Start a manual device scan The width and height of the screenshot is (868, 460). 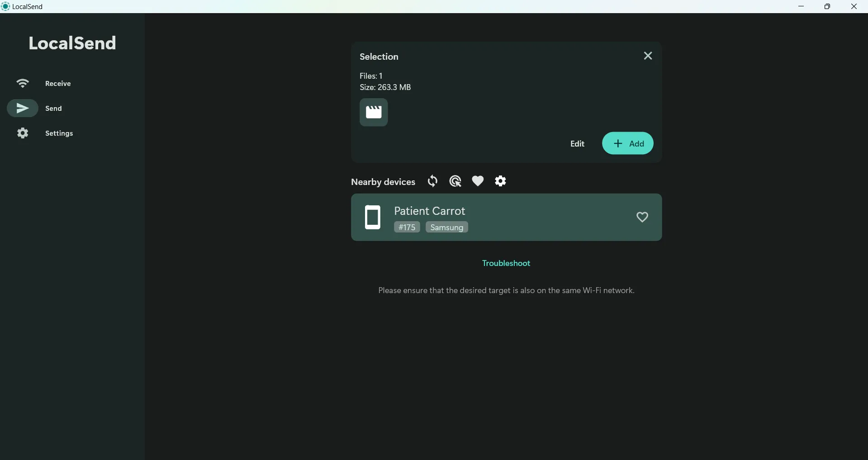pos(455,181)
